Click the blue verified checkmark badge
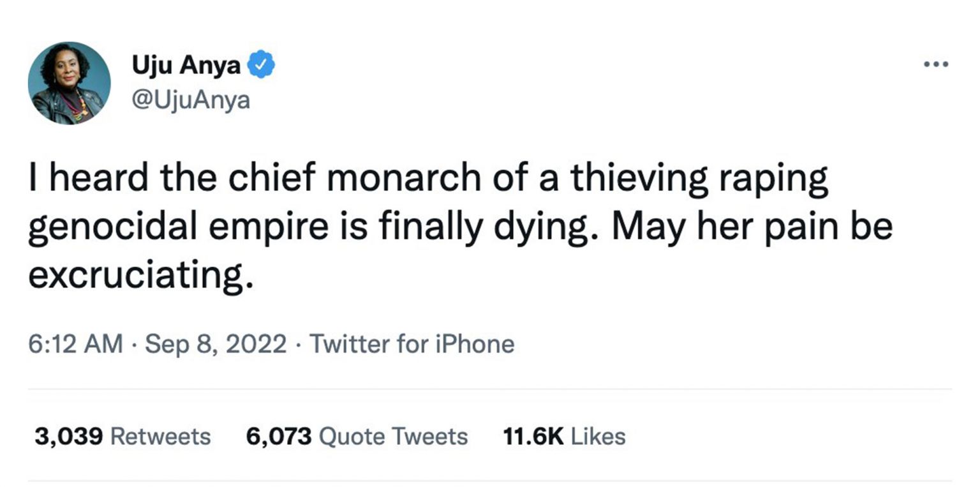 [261, 65]
